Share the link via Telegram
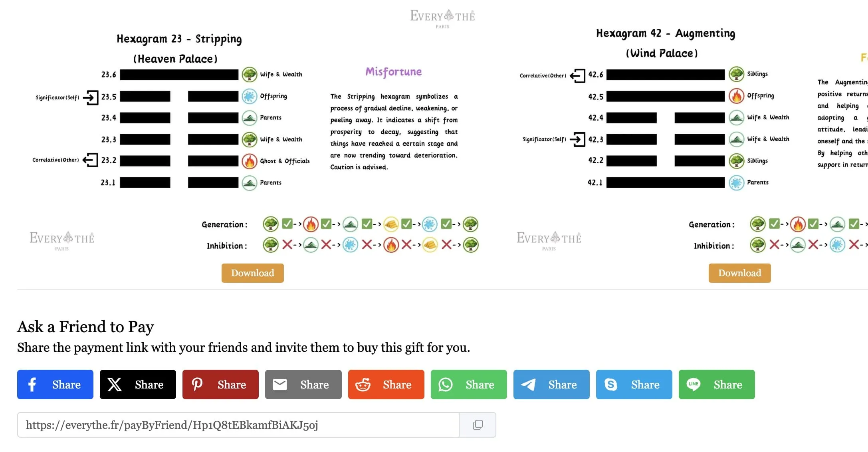This screenshot has height=452, width=868. pyautogui.click(x=551, y=385)
